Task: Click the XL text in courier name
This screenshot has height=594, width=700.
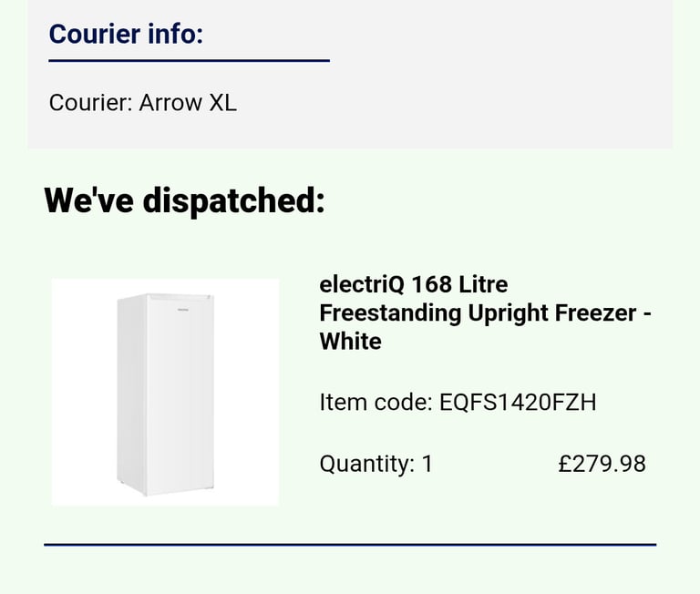Action: coord(223,103)
